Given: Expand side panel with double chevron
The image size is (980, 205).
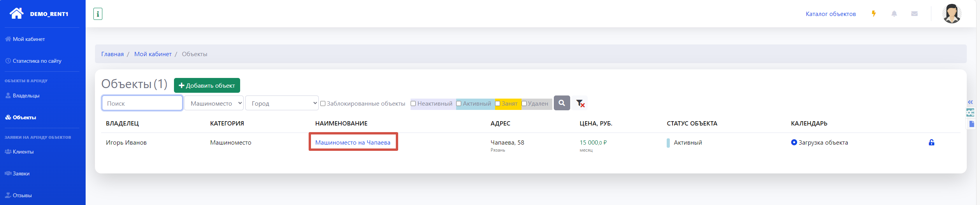Looking at the screenshot, I should tap(970, 102).
